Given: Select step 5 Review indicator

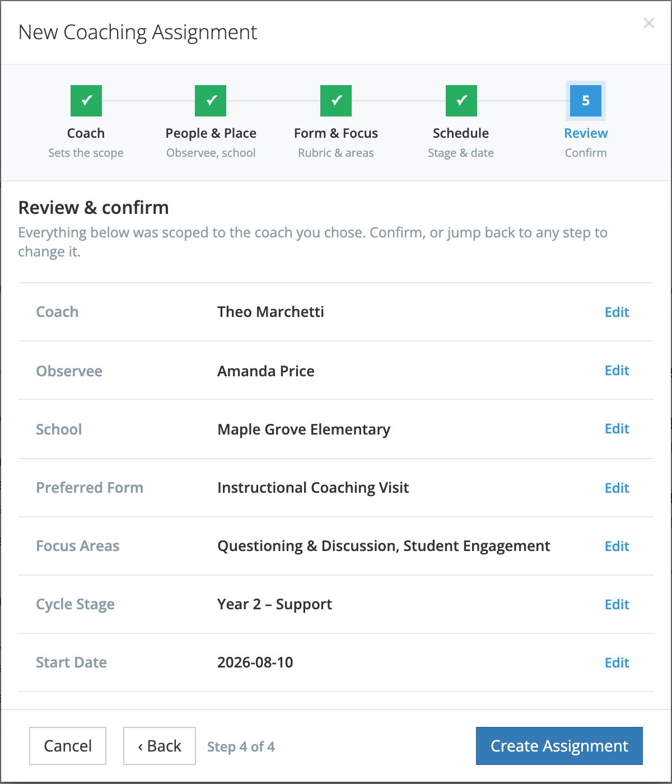Looking at the screenshot, I should (x=586, y=101).
